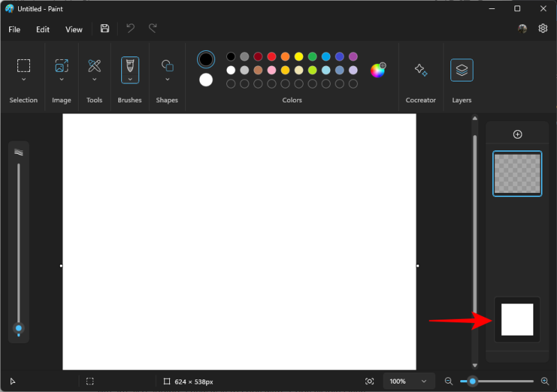Click the Image resize tool icon

click(61, 65)
